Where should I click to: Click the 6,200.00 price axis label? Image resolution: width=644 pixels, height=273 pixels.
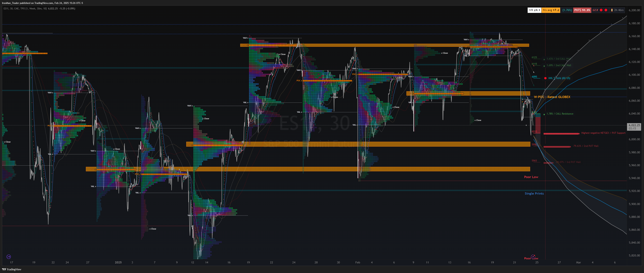(x=634, y=10)
